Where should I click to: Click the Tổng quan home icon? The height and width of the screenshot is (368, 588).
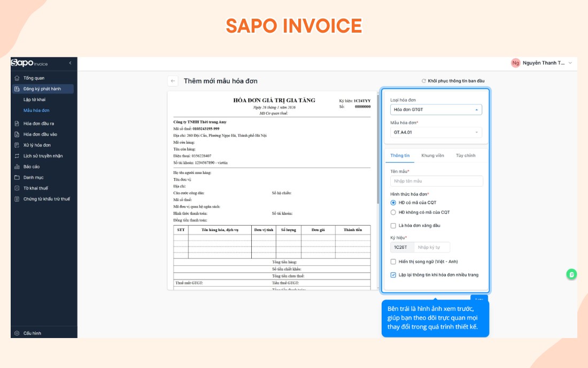pyautogui.click(x=17, y=78)
